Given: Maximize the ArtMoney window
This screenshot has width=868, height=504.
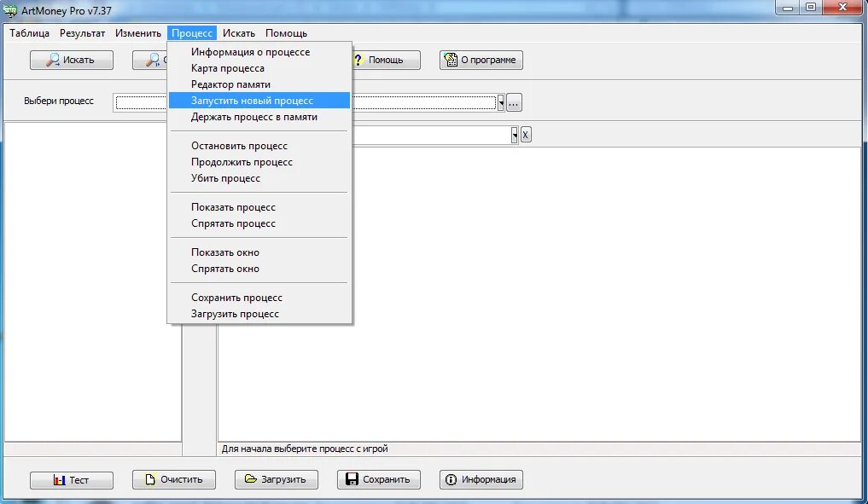Looking at the screenshot, I should (811, 8).
